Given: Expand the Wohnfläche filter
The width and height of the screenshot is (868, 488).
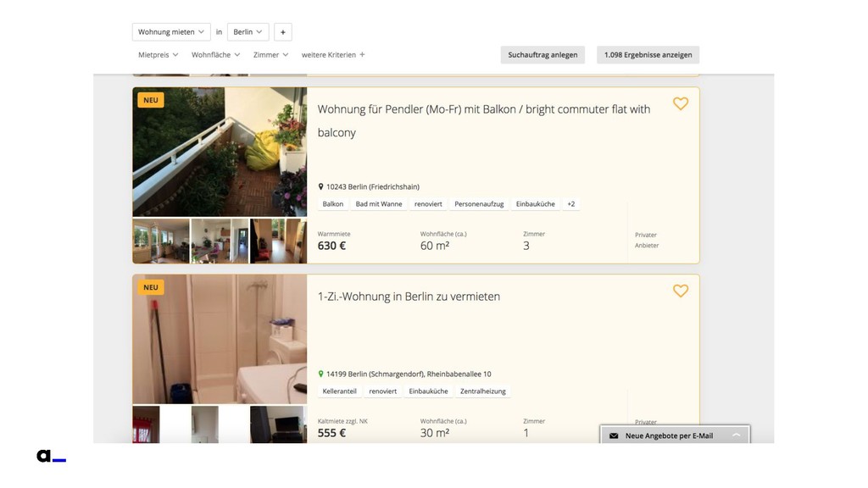Looking at the screenshot, I should 216,55.
